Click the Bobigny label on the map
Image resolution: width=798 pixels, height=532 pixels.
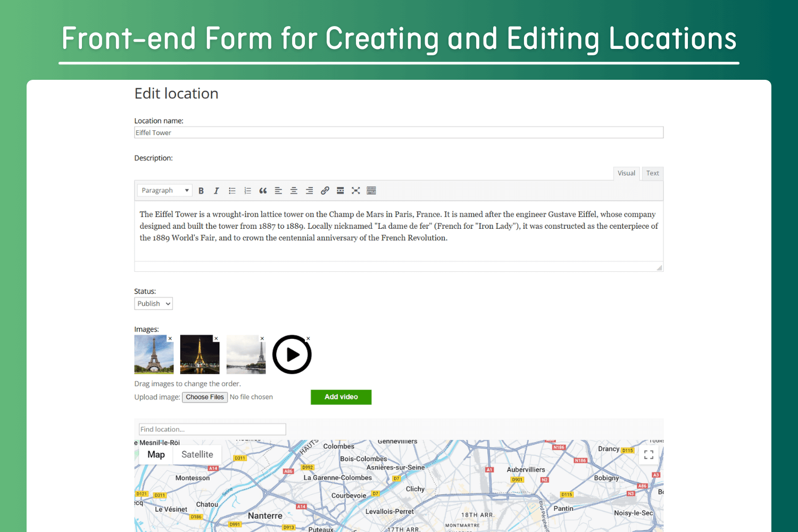pos(606,478)
